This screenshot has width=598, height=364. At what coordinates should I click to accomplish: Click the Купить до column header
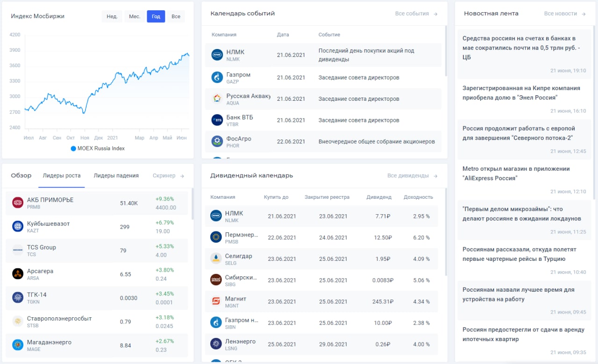(276, 197)
